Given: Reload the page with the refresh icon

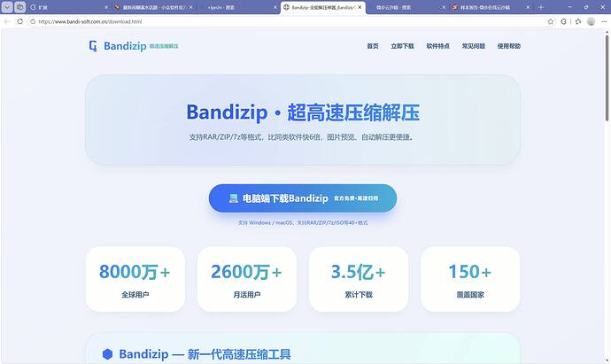Looking at the screenshot, I should 19,21.
